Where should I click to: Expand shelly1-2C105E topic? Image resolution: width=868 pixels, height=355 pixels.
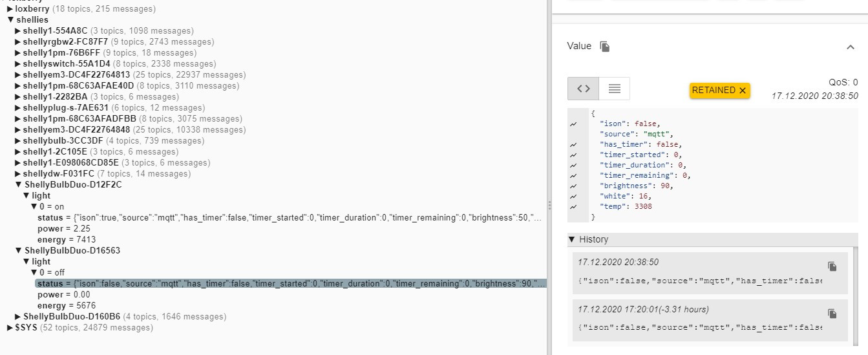(x=17, y=152)
